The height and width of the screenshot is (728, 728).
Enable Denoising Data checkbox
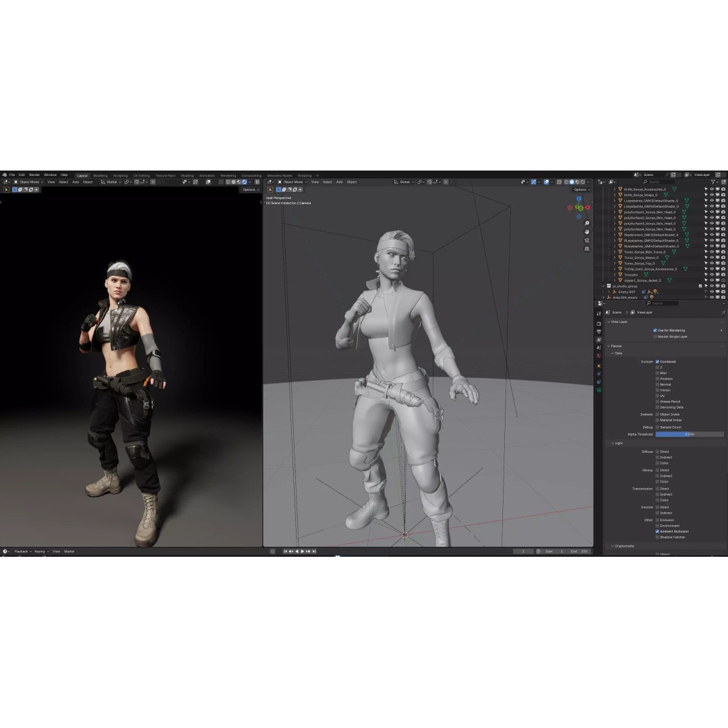click(x=657, y=407)
